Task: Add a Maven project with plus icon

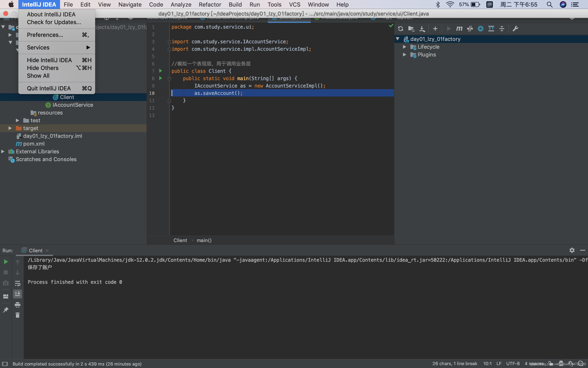Action: (435, 29)
